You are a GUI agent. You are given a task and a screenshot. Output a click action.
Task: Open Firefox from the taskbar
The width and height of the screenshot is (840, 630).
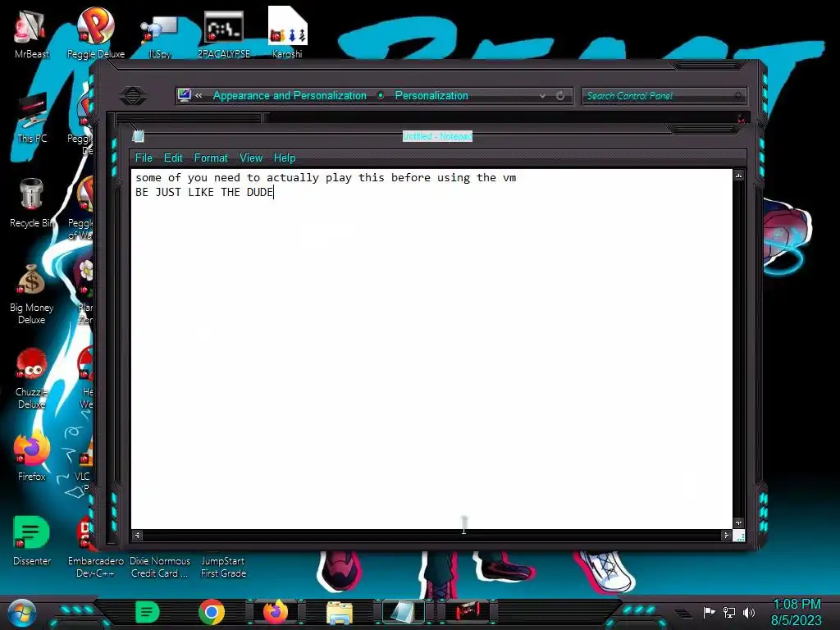coord(276,612)
